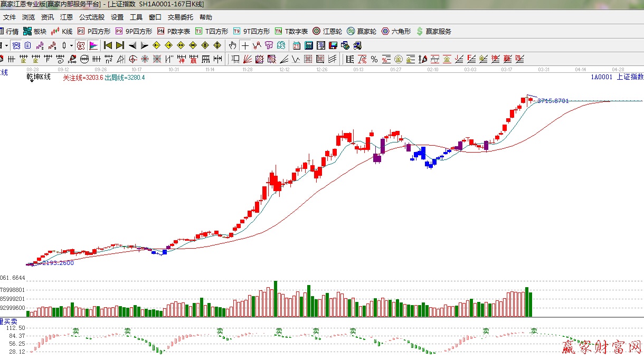644x360 pixels.
Task: Open the 行情 market quotes view
Action: 10,31
